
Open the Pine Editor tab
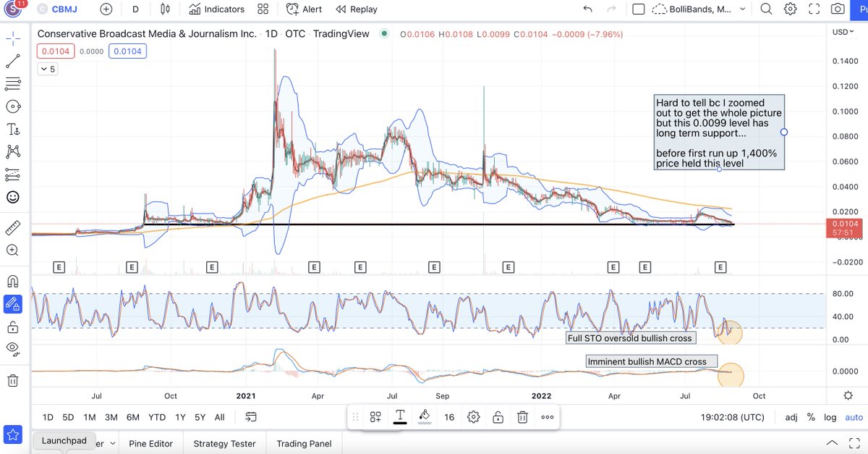pos(150,443)
